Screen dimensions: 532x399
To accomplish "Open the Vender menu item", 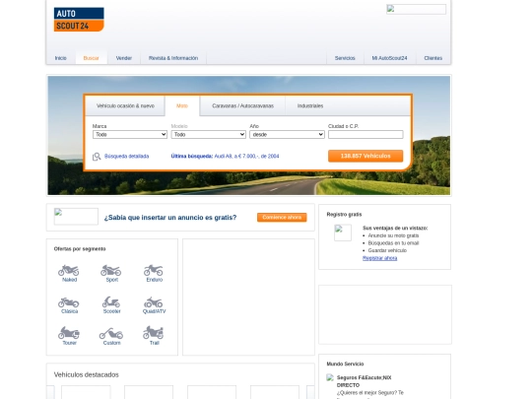I will (x=124, y=58).
